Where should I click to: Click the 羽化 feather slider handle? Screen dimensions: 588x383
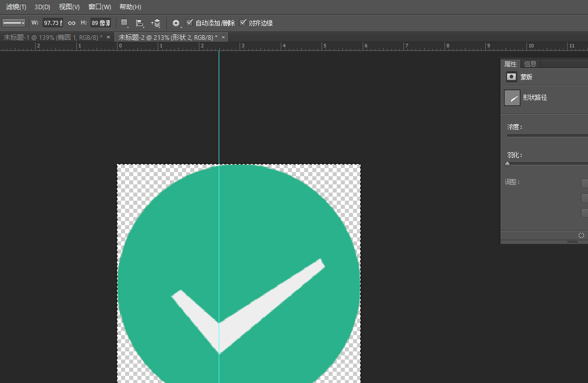click(508, 164)
